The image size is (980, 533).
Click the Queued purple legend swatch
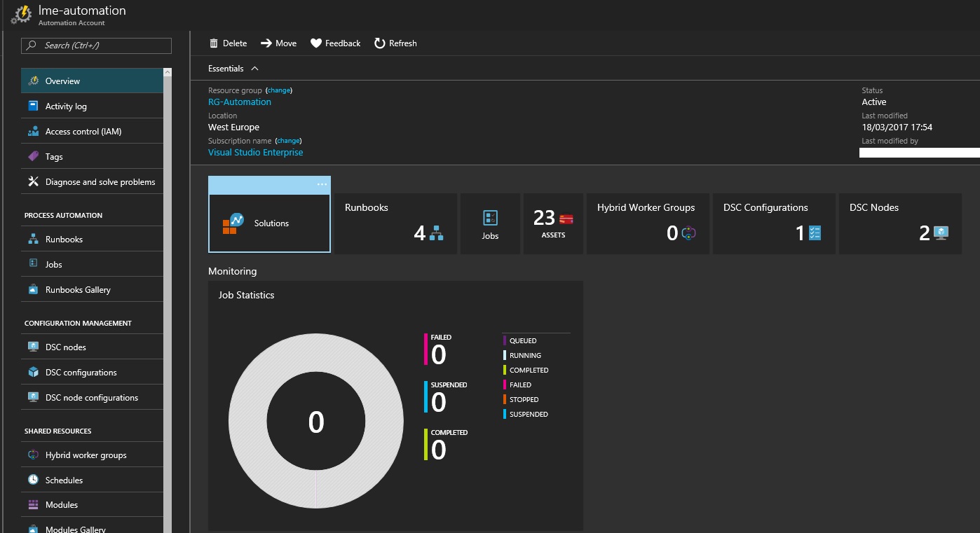[505, 341]
